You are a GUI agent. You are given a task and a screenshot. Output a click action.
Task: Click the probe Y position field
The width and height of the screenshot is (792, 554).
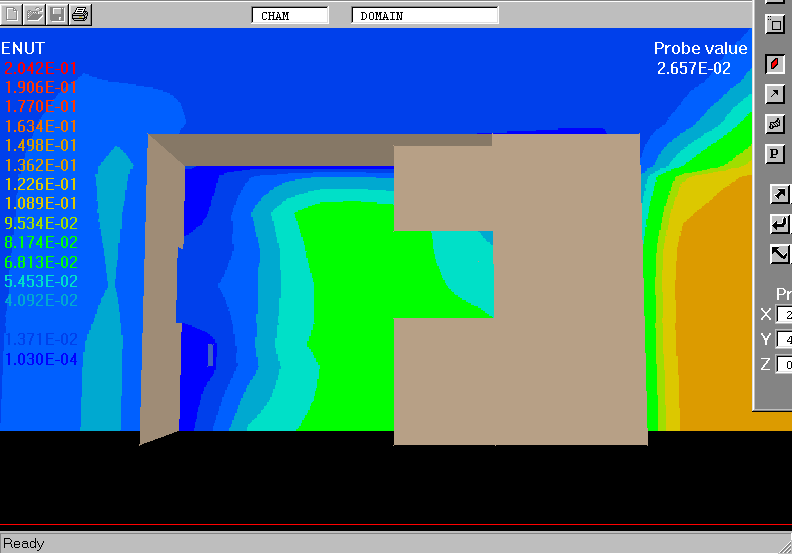784,340
